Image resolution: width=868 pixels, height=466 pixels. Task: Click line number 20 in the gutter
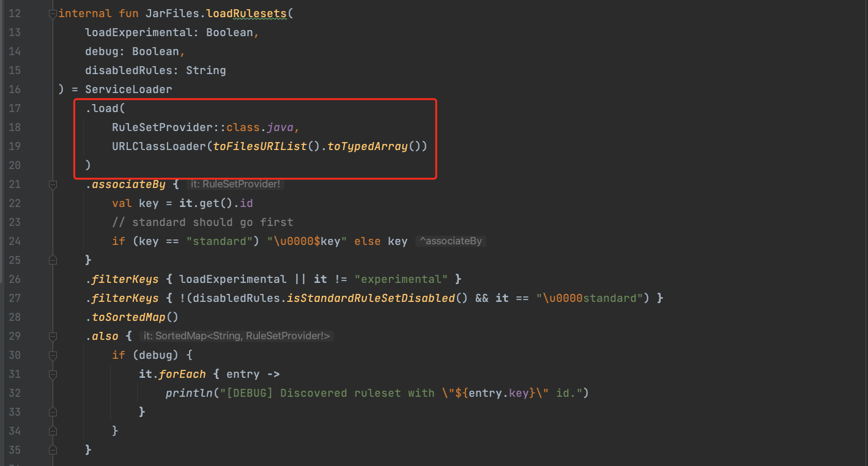[x=15, y=165]
